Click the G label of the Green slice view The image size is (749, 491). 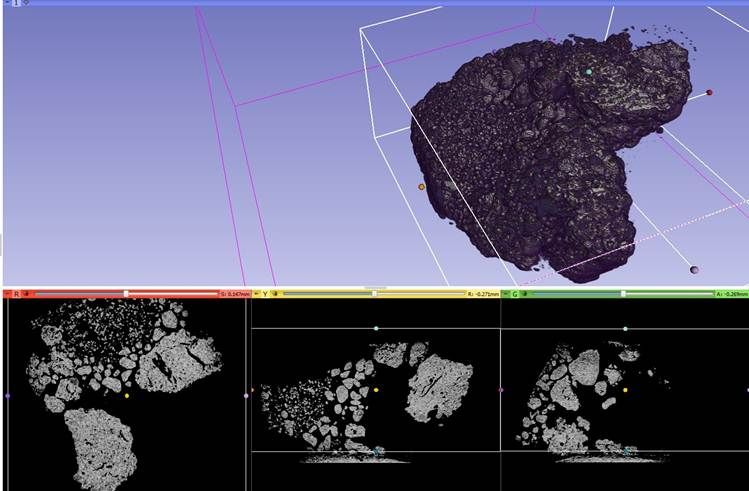click(514, 294)
